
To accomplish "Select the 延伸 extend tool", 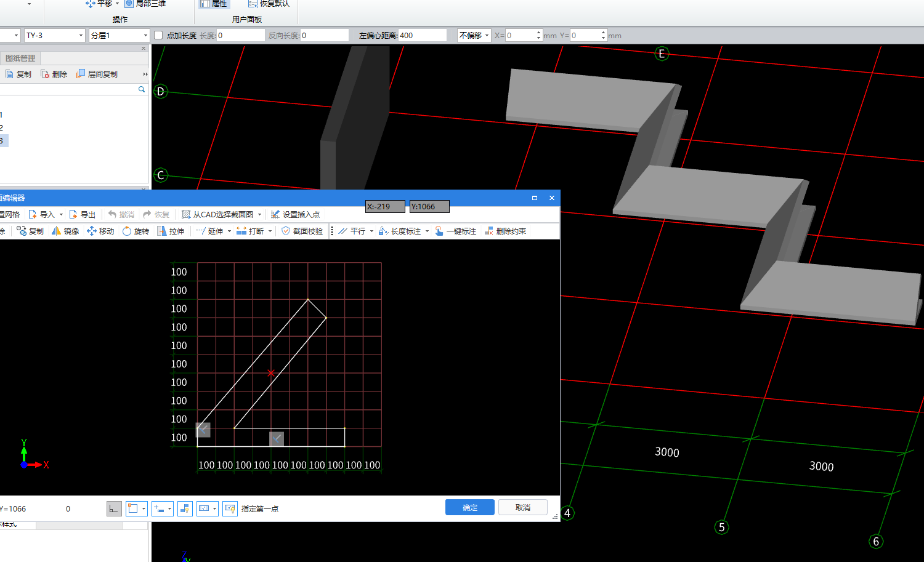I will coord(209,231).
